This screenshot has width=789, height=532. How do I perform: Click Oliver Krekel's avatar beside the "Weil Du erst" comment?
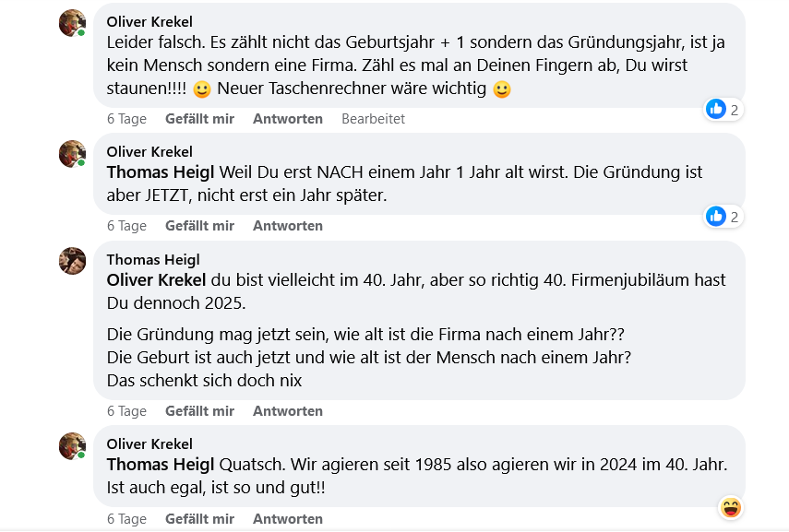click(x=72, y=154)
